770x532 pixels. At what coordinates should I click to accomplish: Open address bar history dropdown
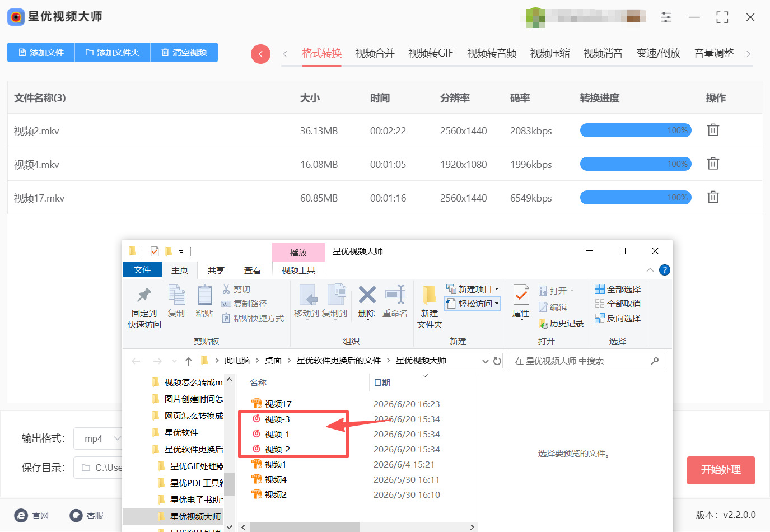point(486,361)
